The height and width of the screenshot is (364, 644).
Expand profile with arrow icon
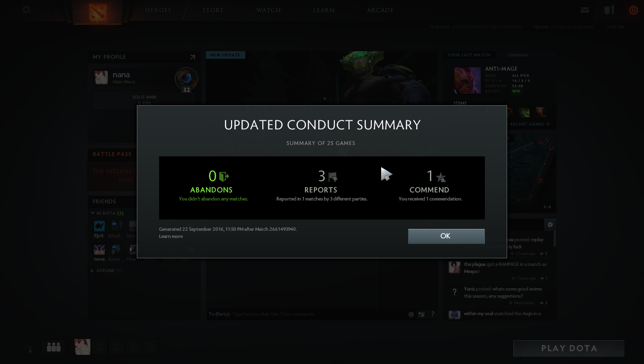[x=192, y=57]
